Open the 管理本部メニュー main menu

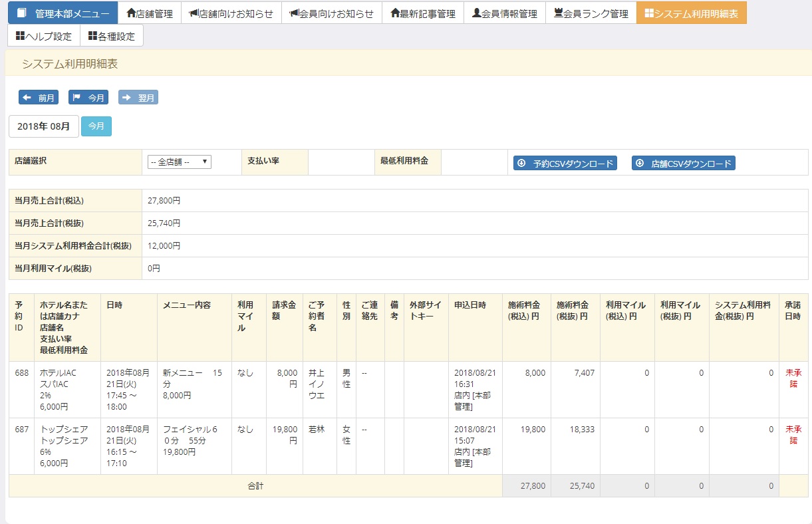click(63, 13)
